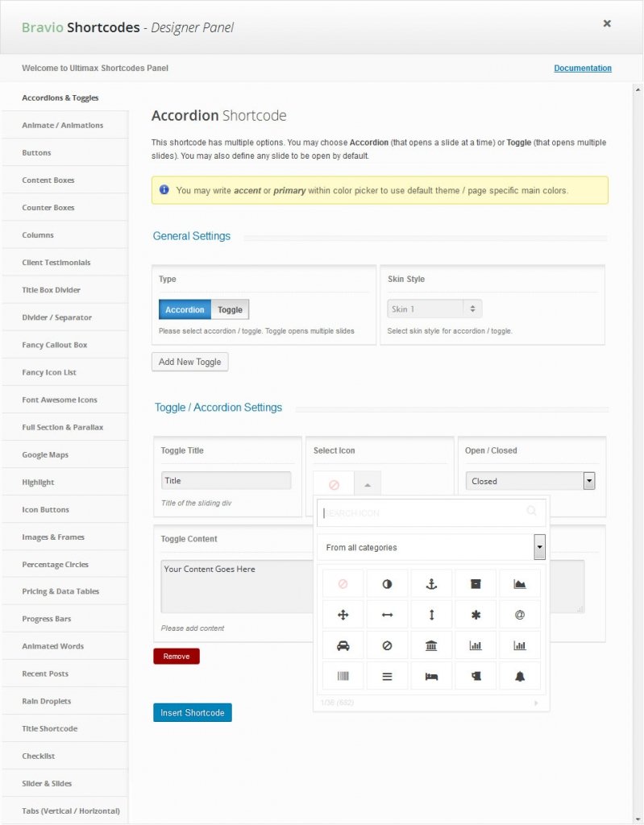Select the bell icon
The image size is (644, 825).
point(520,676)
